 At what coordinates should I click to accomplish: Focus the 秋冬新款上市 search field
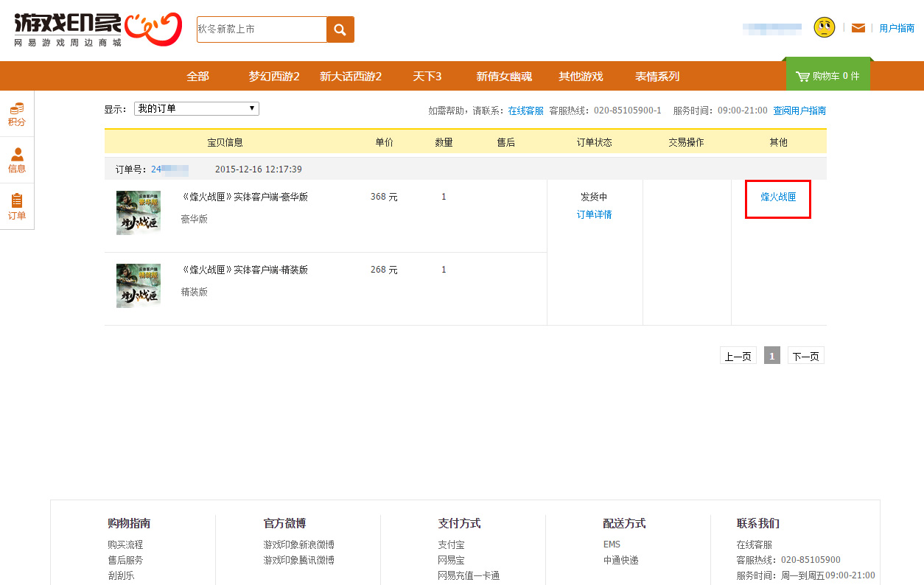point(262,29)
